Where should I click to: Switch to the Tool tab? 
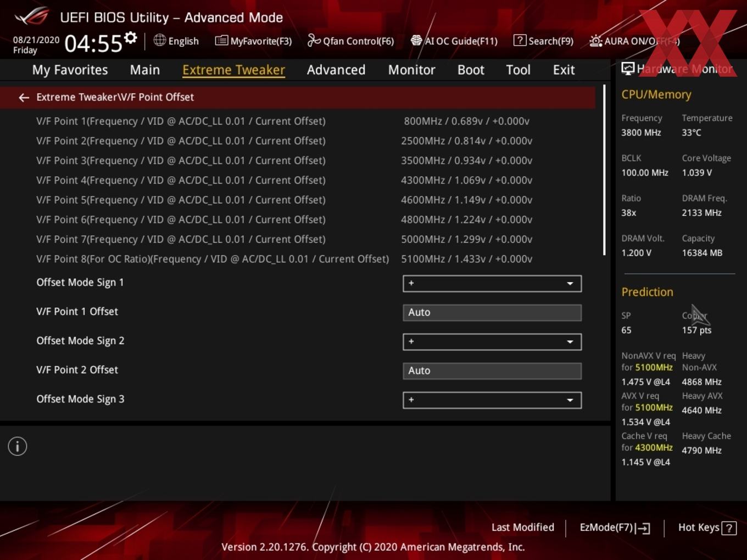pyautogui.click(x=518, y=70)
